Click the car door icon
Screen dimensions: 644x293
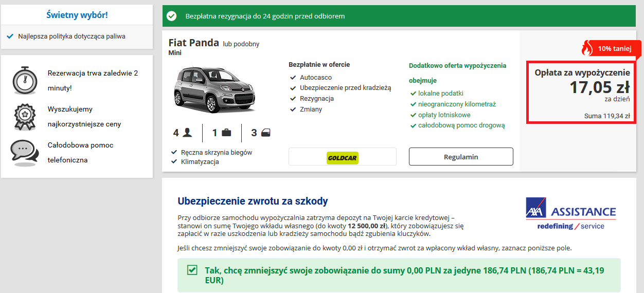click(x=266, y=133)
